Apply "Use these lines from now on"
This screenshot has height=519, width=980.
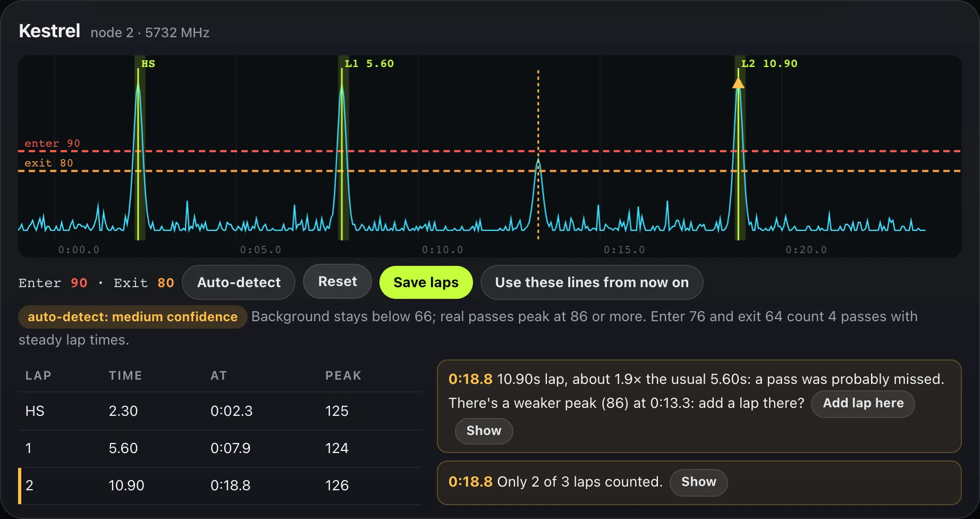(x=592, y=282)
